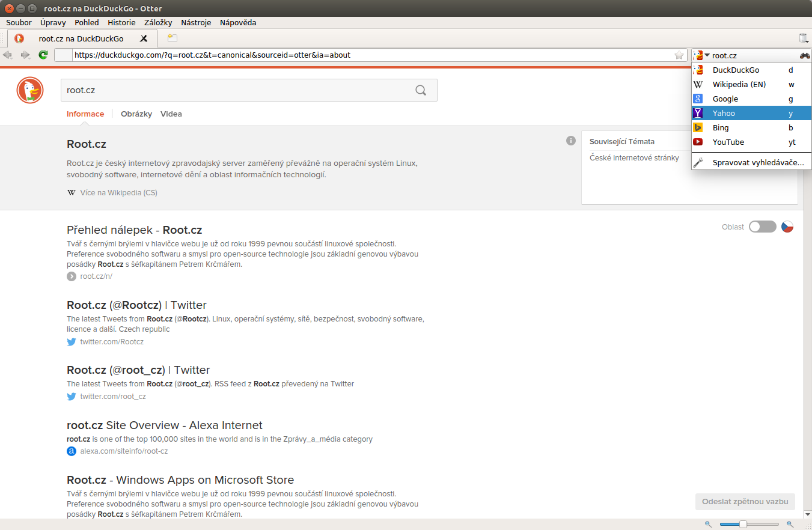Select Bing from the search engine list
The image size is (812, 530).
pos(751,127)
